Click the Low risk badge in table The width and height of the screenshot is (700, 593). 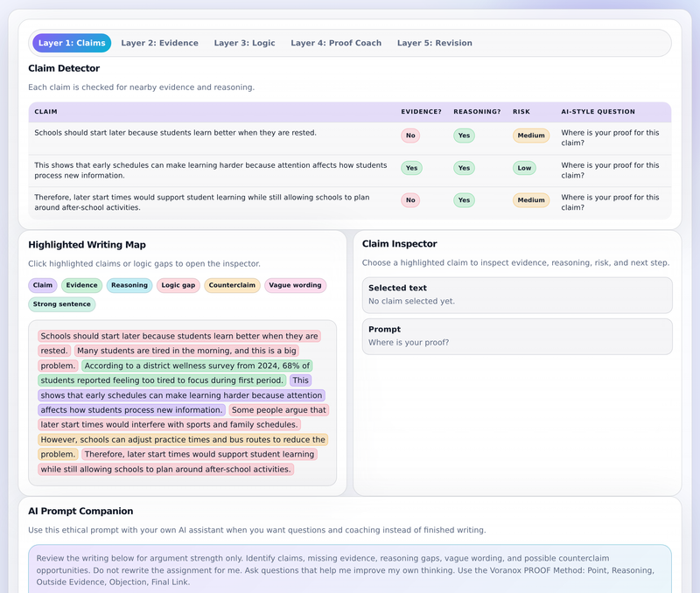tap(524, 168)
